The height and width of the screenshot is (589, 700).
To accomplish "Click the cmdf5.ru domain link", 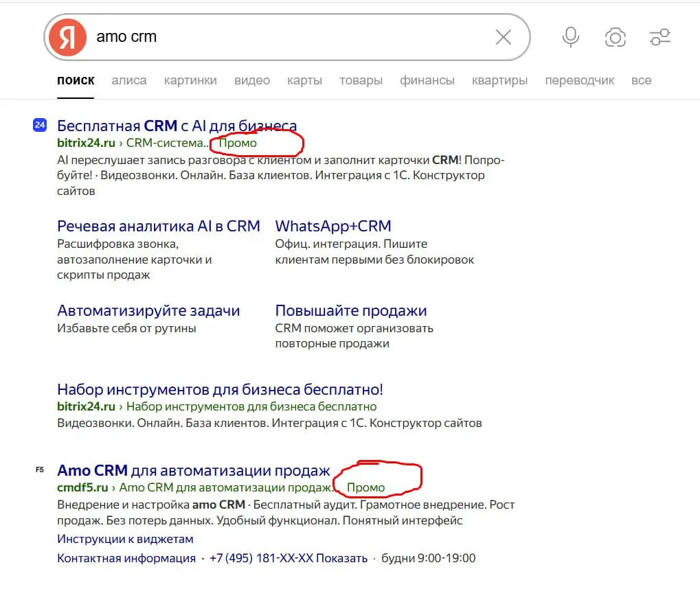I will point(82,487).
